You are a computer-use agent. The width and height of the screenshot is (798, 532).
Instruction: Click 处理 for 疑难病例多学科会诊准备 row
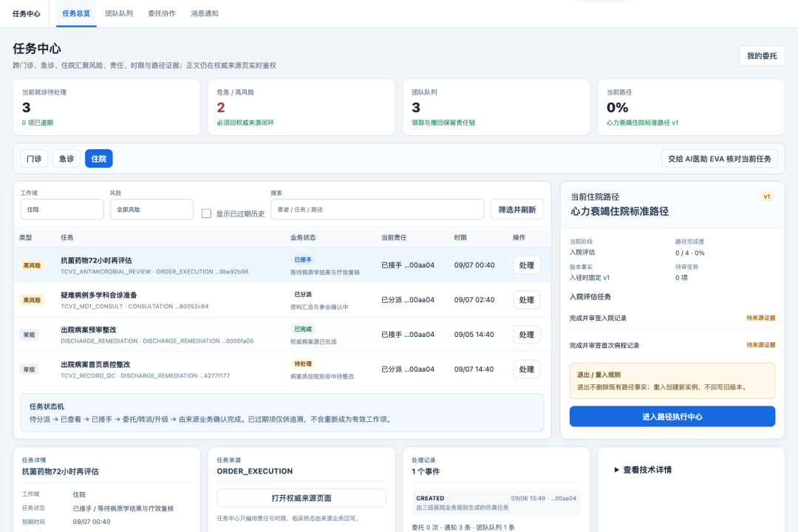click(526, 300)
